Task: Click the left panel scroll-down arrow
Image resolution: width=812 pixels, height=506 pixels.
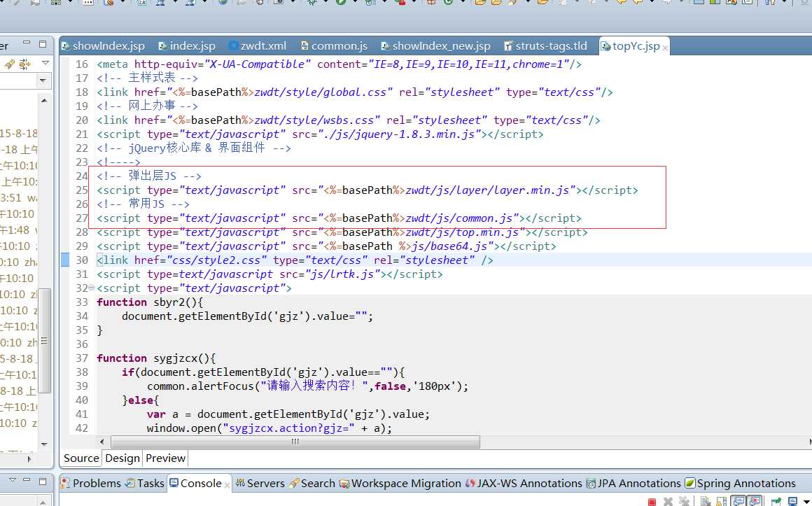Action: tap(44, 444)
